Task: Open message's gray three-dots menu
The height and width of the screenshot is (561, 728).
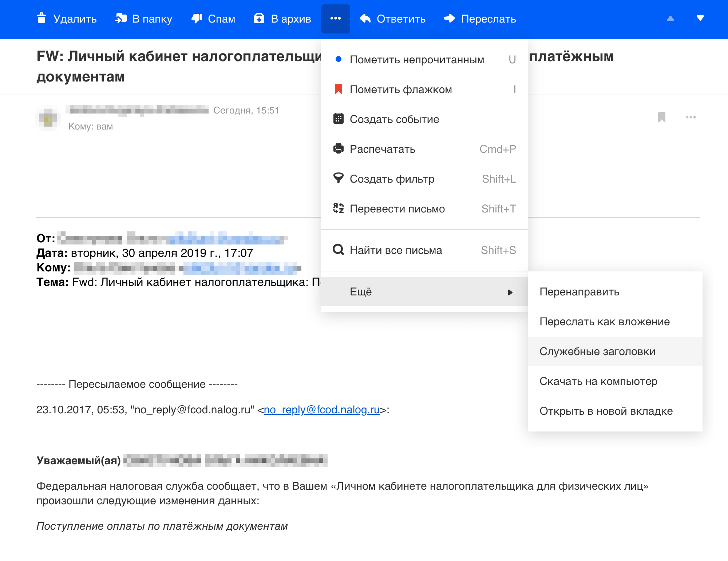Action: click(x=691, y=117)
